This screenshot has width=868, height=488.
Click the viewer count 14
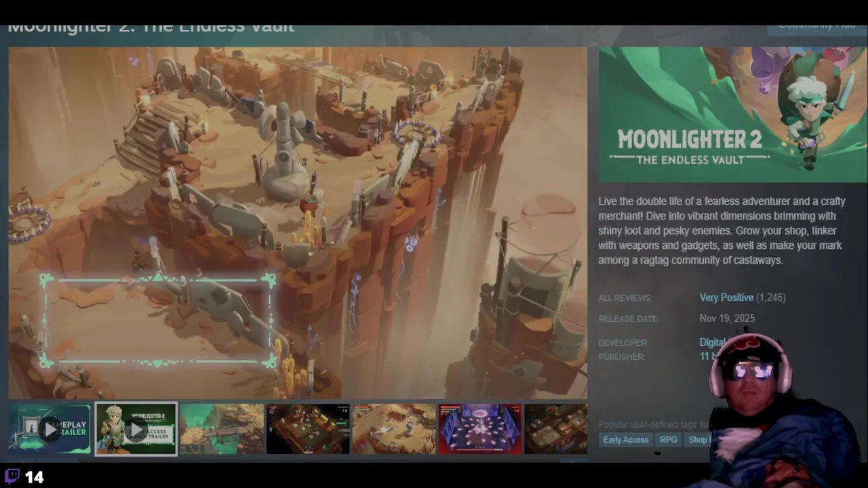[34, 477]
